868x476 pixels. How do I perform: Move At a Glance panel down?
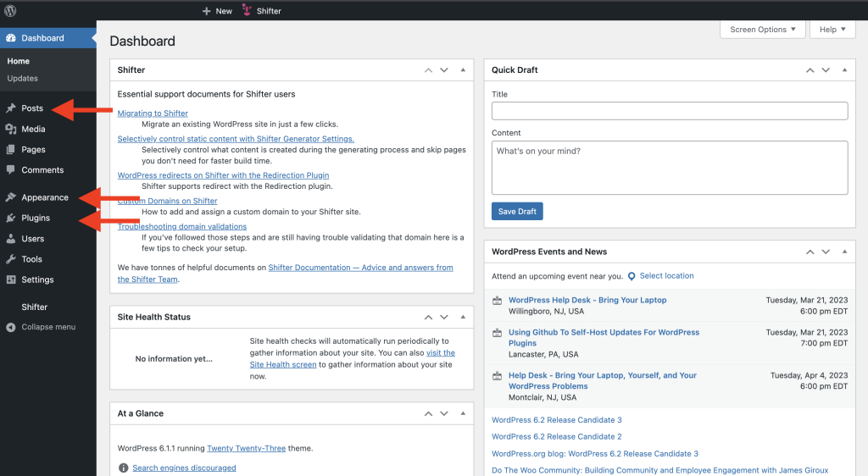444,413
